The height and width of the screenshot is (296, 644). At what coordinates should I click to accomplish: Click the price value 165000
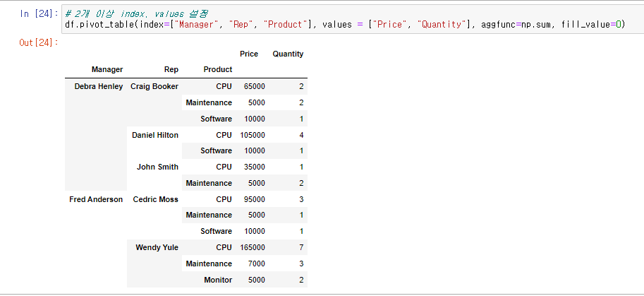coord(253,247)
